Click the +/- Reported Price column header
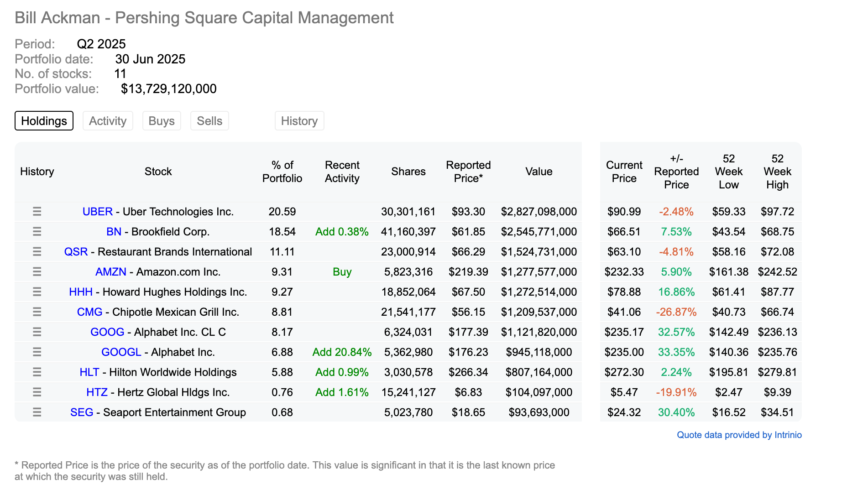The height and width of the screenshot is (490, 868). coord(676,172)
